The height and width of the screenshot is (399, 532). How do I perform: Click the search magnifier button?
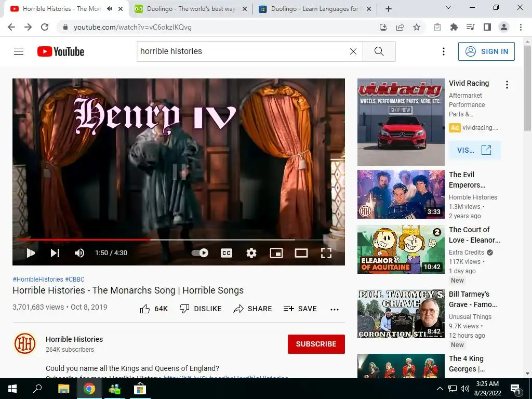379,51
